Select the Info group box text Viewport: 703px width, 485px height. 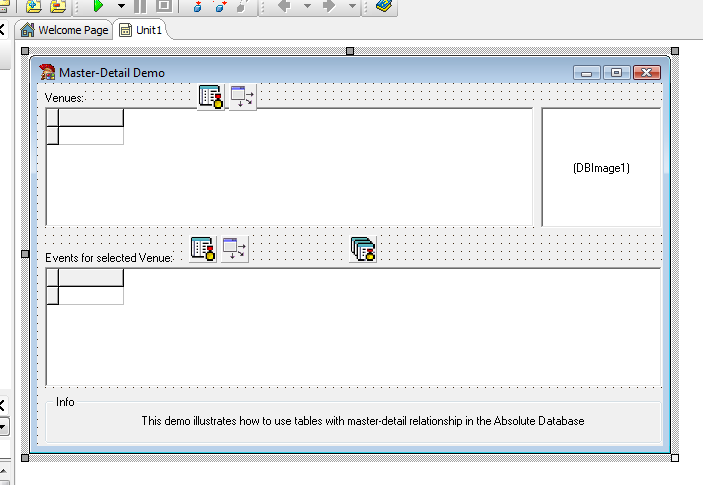tap(362, 421)
